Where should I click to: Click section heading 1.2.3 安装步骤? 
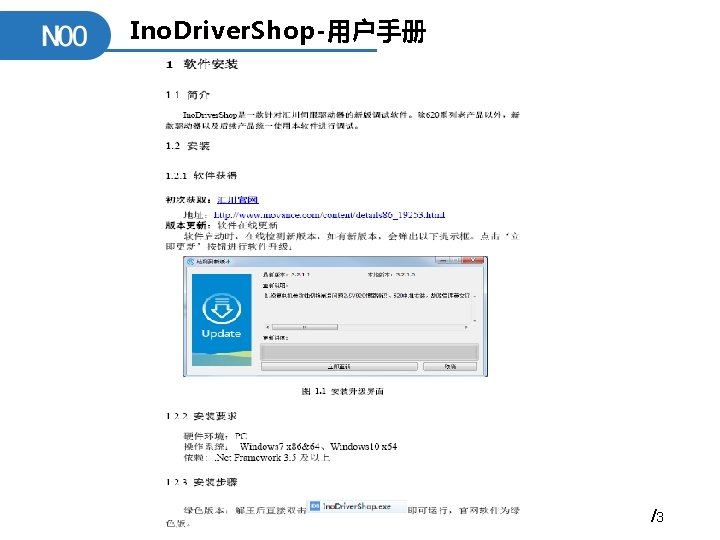(x=201, y=482)
